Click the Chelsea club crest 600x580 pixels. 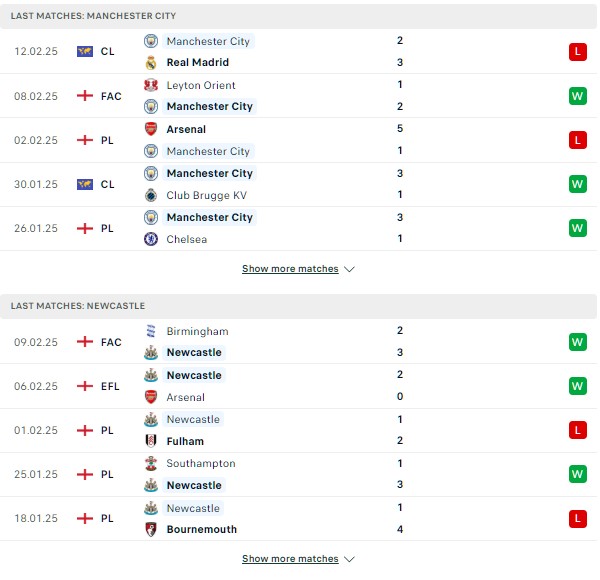point(151,239)
